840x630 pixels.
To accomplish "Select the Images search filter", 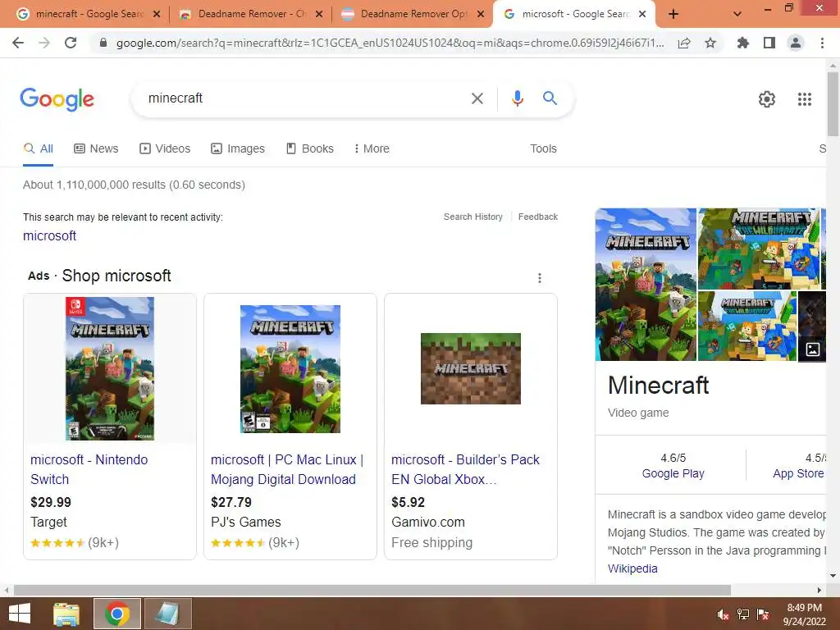I will click(x=238, y=149).
